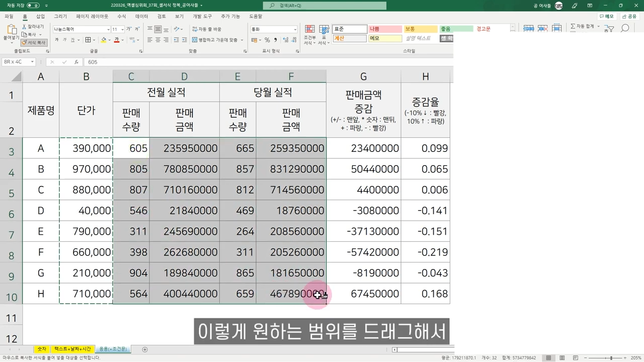Toggle italic 가 formatting
644x362 pixels.
coord(65,40)
